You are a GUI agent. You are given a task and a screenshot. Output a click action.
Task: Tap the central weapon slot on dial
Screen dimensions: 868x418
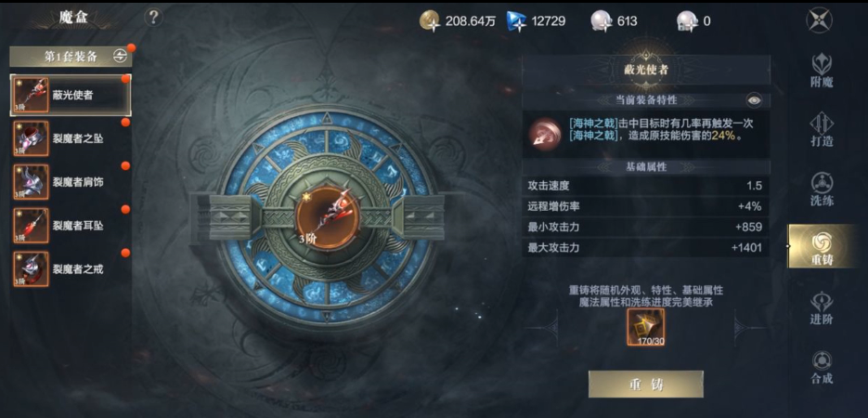tap(327, 218)
